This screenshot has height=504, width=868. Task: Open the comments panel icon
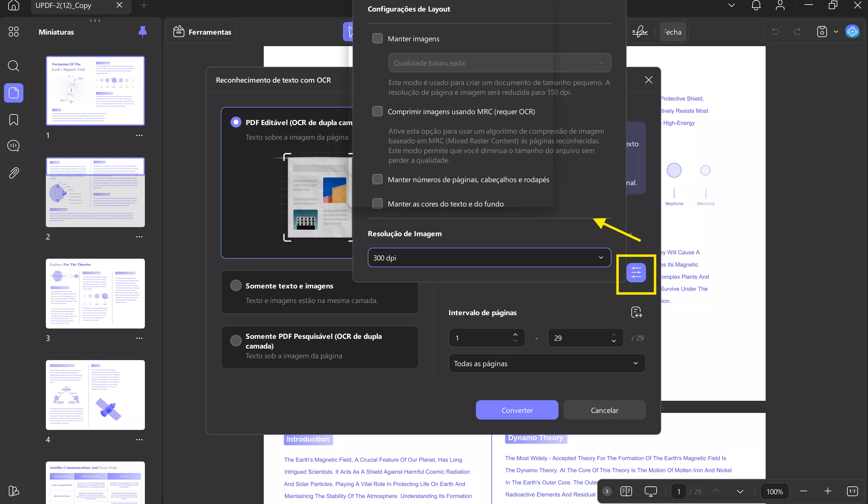tap(13, 146)
